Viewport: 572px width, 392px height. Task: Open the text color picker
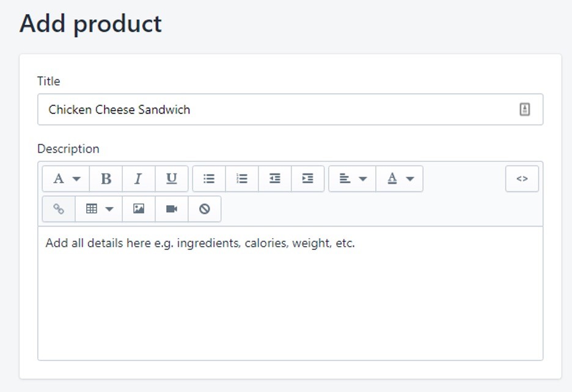coord(400,179)
